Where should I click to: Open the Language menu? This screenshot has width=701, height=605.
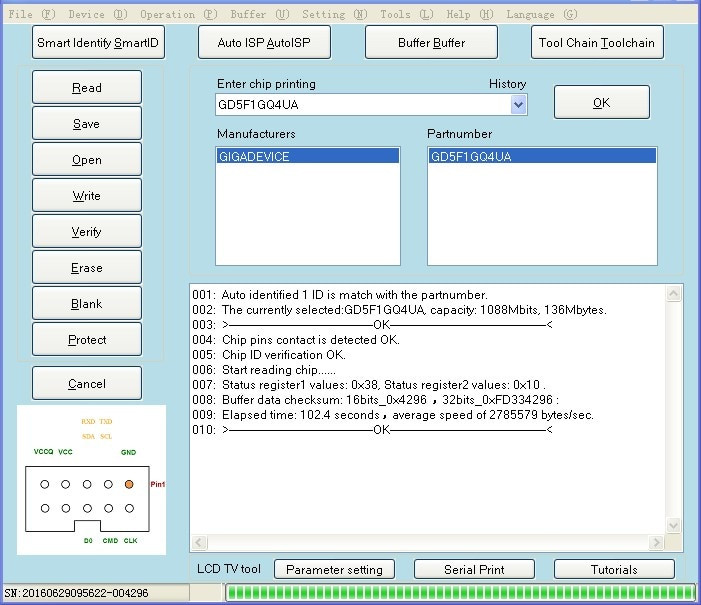(542, 14)
